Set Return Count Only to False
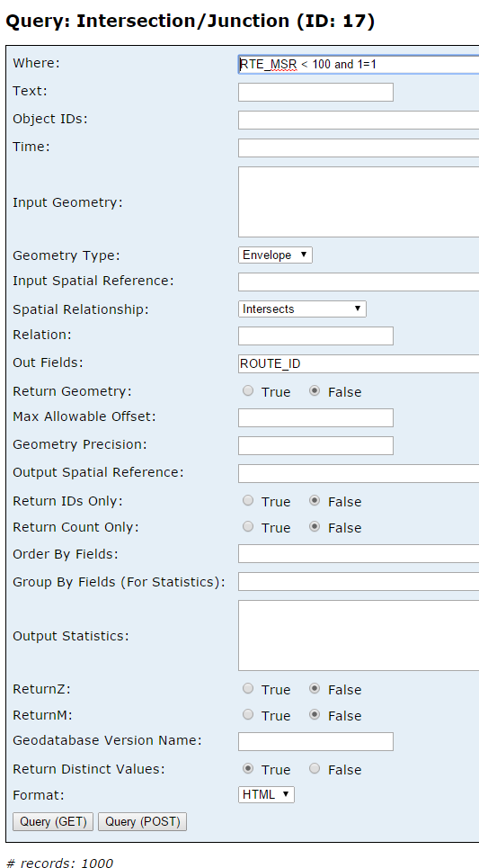 tap(315, 526)
